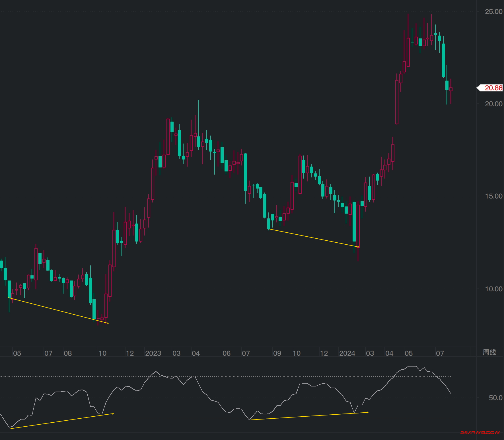This screenshot has height=440, width=504.
Task: Click the current price tag 20.86
Action: [490, 88]
